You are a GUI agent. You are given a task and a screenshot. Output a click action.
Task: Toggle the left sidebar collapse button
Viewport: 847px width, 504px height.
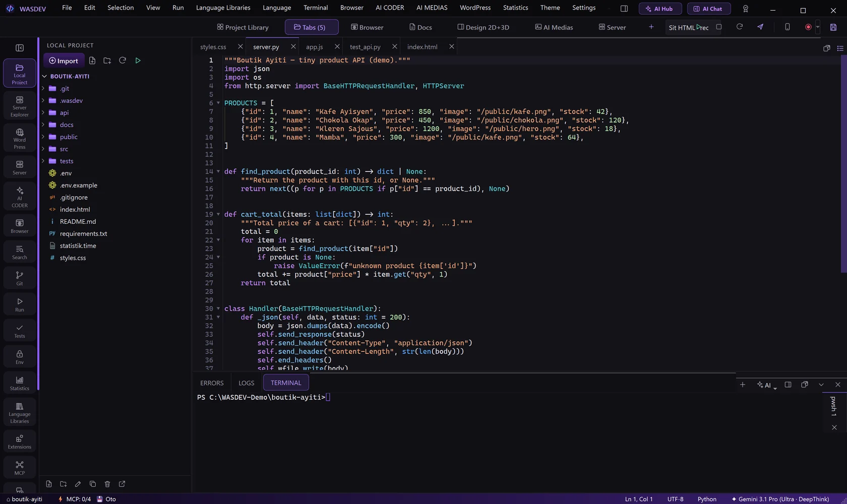[x=20, y=48]
